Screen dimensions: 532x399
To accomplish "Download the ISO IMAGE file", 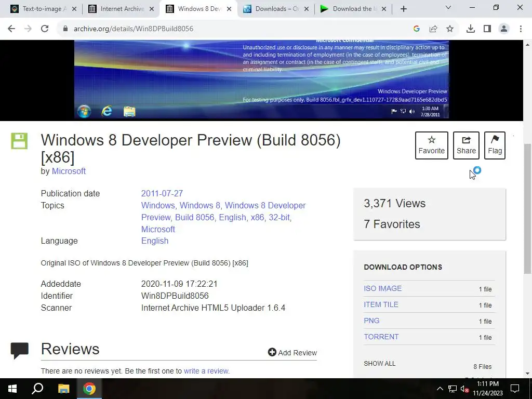I will 382,288.
